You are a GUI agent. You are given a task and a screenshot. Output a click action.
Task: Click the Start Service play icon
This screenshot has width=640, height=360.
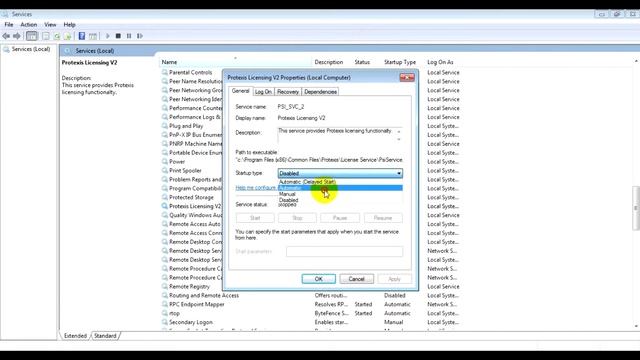click(108, 36)
